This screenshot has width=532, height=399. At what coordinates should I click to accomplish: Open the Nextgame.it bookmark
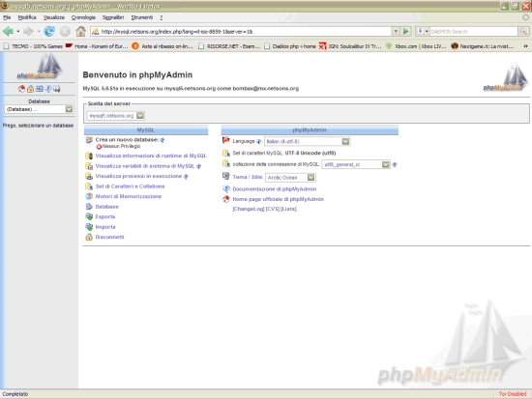483,46
